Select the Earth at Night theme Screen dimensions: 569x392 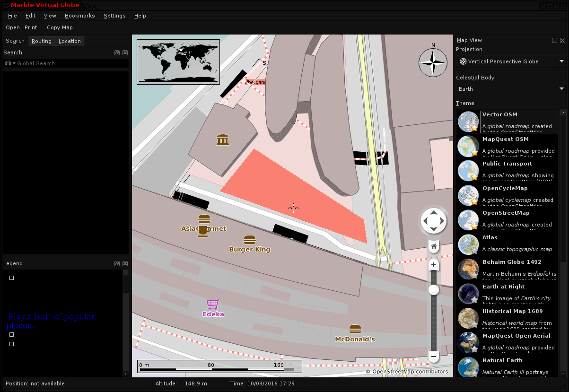508,293
